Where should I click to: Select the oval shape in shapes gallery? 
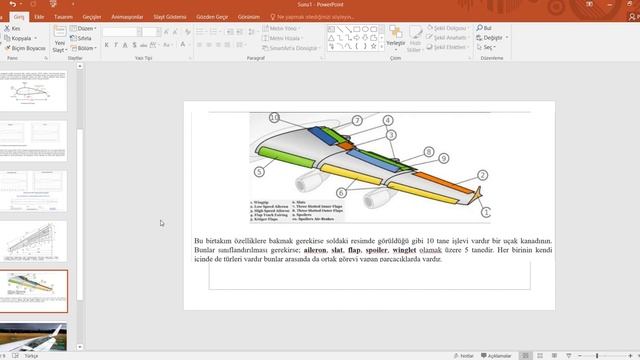pyautogui.click(x=365, y=29)
